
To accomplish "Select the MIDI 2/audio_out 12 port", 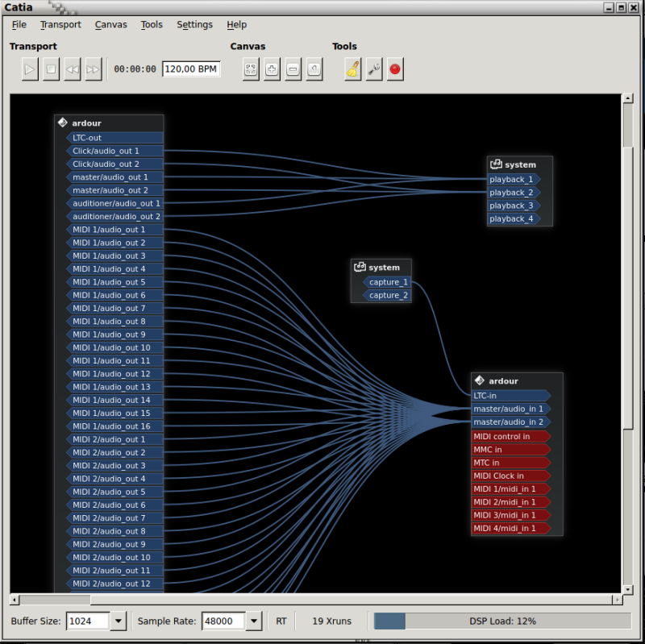I will coord(114,583).
